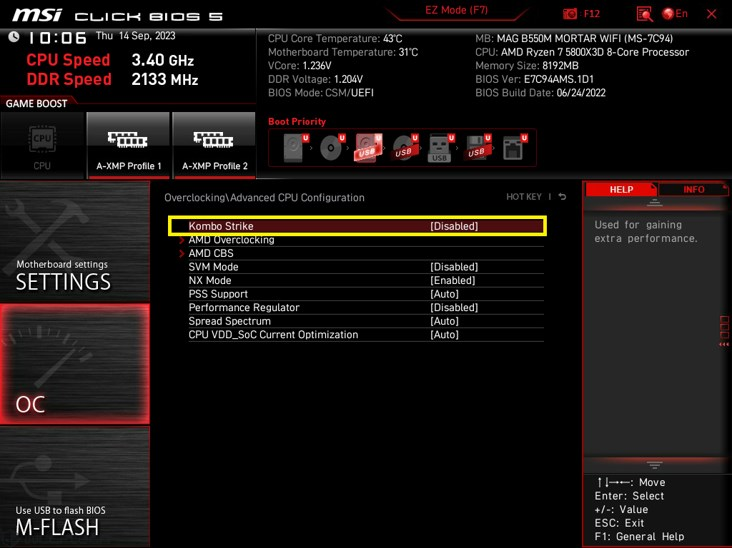
Task: Click the clock icon beside the time
Action: point(14,37)
